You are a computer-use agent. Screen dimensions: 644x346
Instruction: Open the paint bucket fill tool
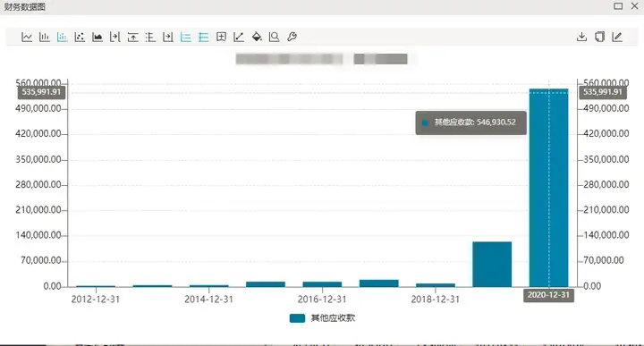click(257, 37)
